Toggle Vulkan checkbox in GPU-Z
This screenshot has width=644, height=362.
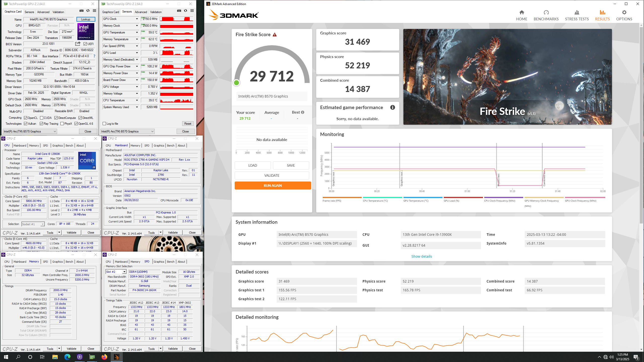(26, 124)
